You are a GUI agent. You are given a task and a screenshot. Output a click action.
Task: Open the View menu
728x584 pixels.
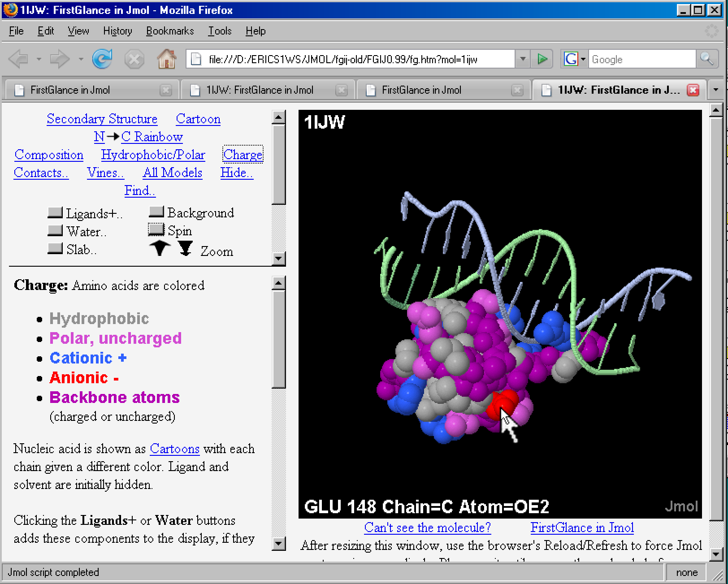click(78, 31)
